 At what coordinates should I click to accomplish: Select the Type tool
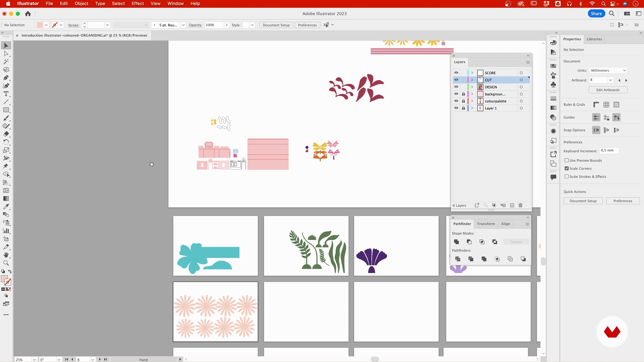click(x=6, y=94)
